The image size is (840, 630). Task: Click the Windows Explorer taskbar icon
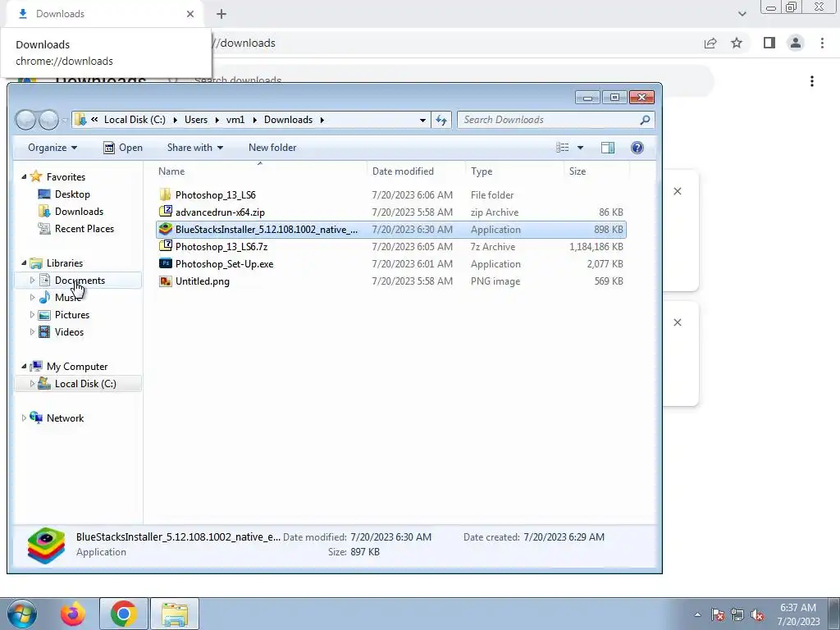click(175, 614)
